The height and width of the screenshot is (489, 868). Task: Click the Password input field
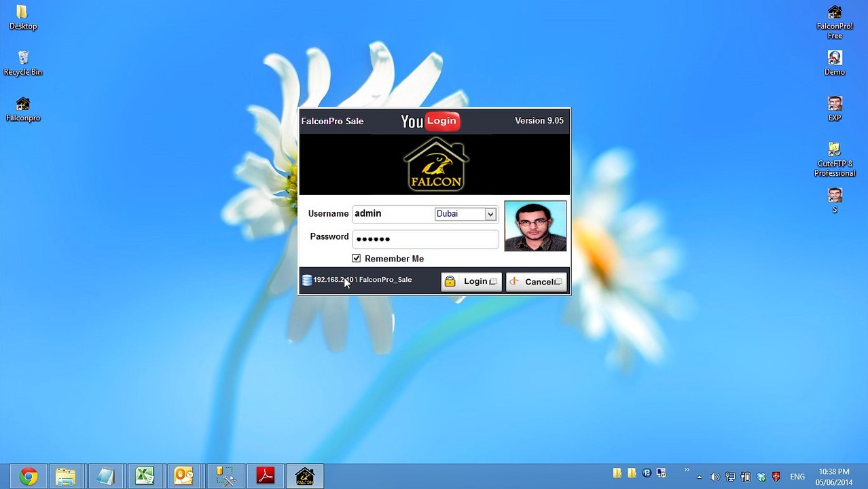426,238
